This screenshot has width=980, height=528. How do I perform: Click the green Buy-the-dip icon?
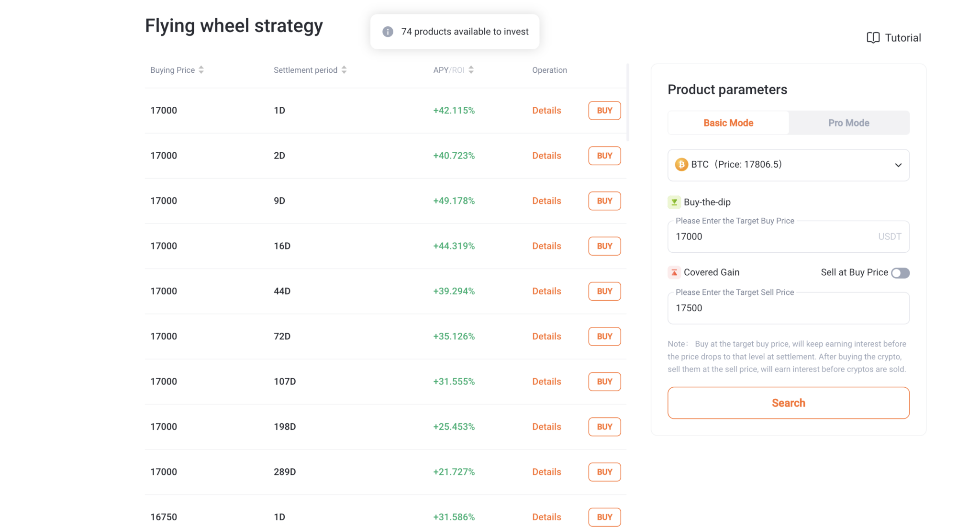(x=674, y=202)
